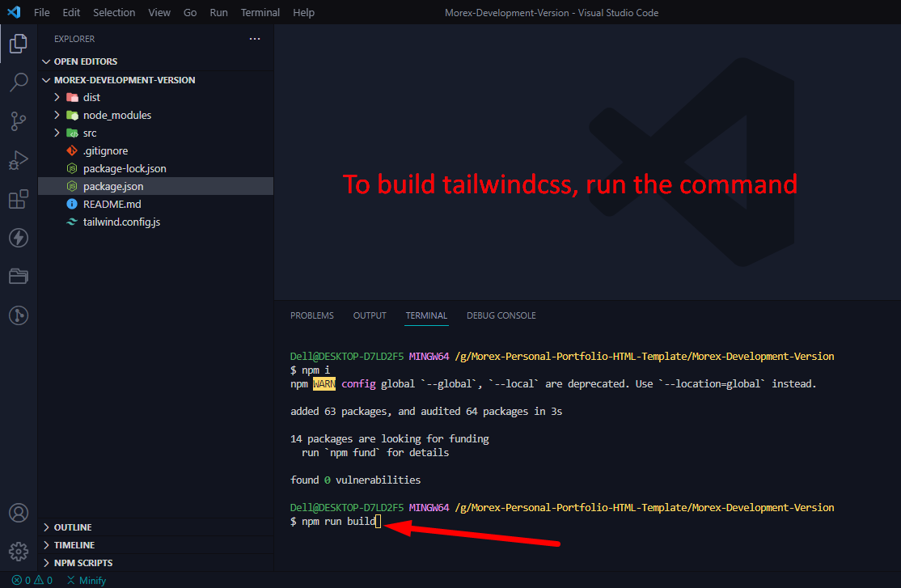Open the Extensions view icon
The width and height of the screenshot is (901, 588).
pos(19,199)
